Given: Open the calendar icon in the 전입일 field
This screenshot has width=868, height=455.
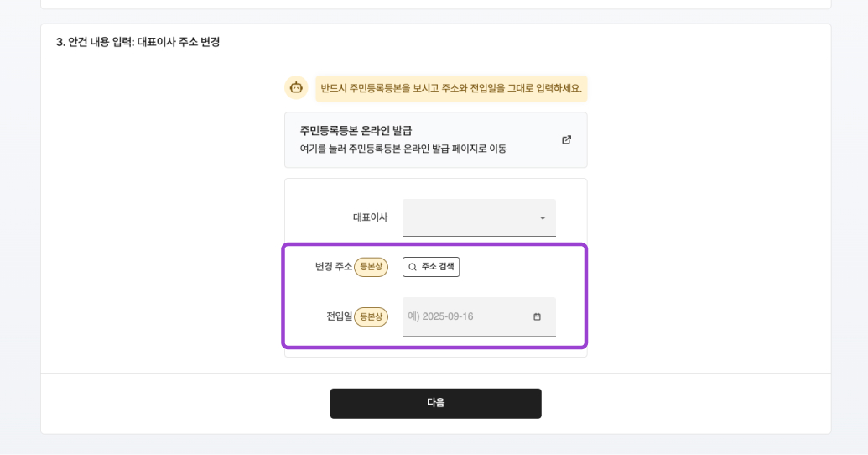Looking at the screenshot, I should tap(537, 316).
